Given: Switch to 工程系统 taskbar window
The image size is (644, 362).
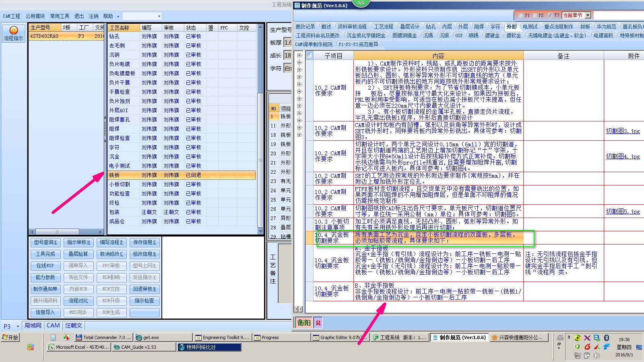Looking at the screenshot, I should (400, 337).
